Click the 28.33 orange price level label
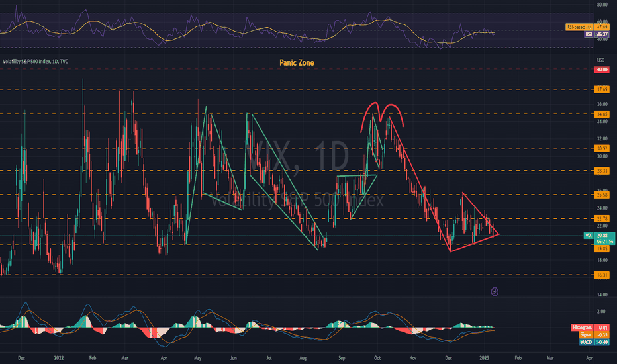This screenshot has width=617, height=364. (602, 171)
